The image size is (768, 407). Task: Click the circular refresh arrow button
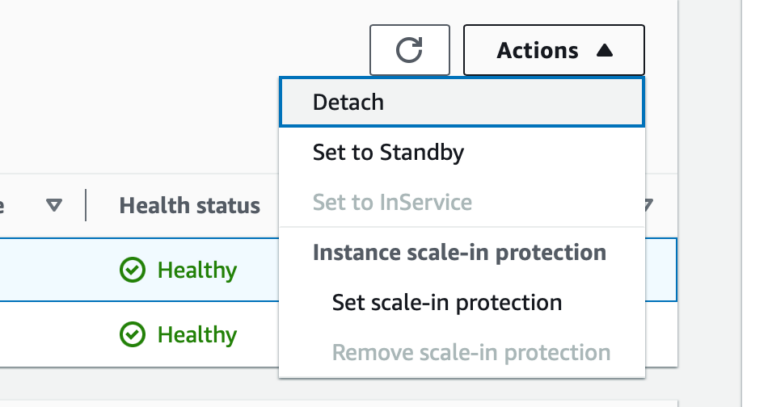click(x=409, y=50)
